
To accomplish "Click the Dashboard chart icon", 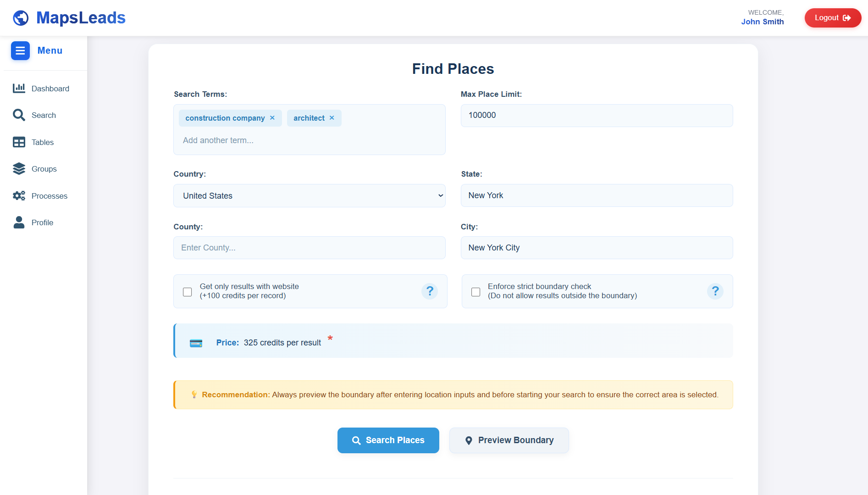I will [x=19, y=89].
